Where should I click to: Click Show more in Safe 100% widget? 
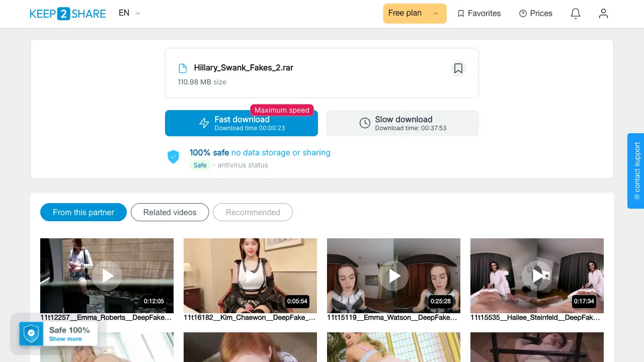tap(65, 339)
